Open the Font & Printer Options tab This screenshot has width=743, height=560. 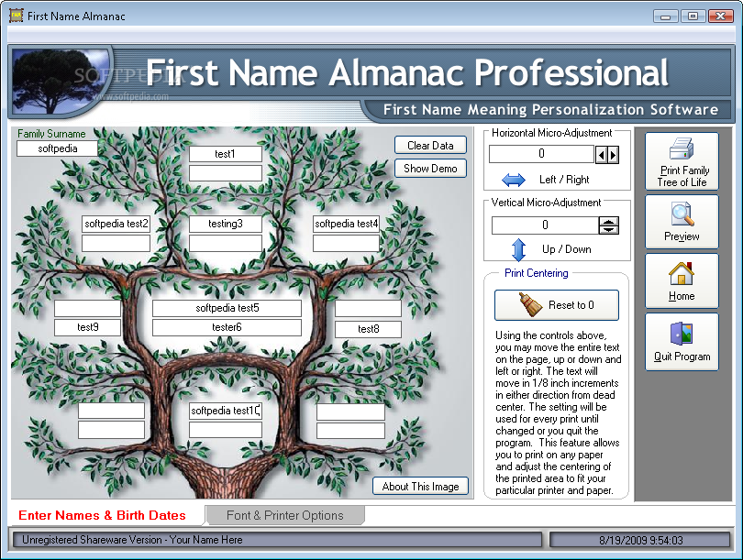click(284, 515)
